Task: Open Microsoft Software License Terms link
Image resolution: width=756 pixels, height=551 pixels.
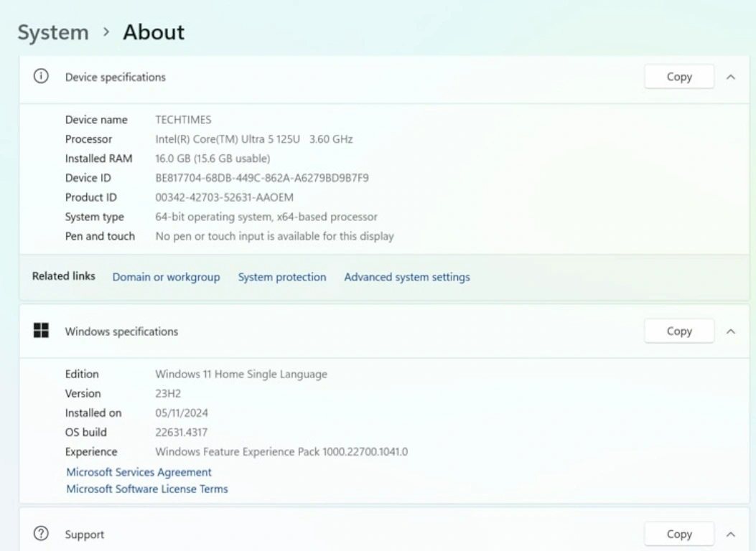Action: [147, 489]
